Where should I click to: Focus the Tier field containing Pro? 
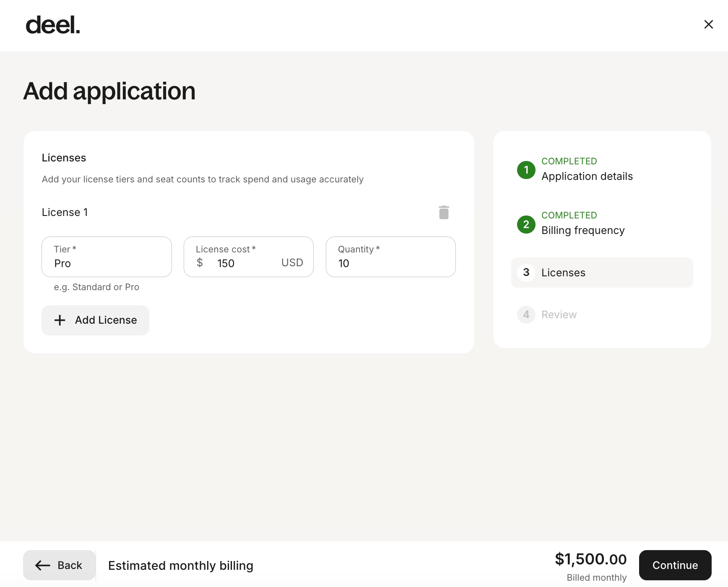tap(107, 263)
